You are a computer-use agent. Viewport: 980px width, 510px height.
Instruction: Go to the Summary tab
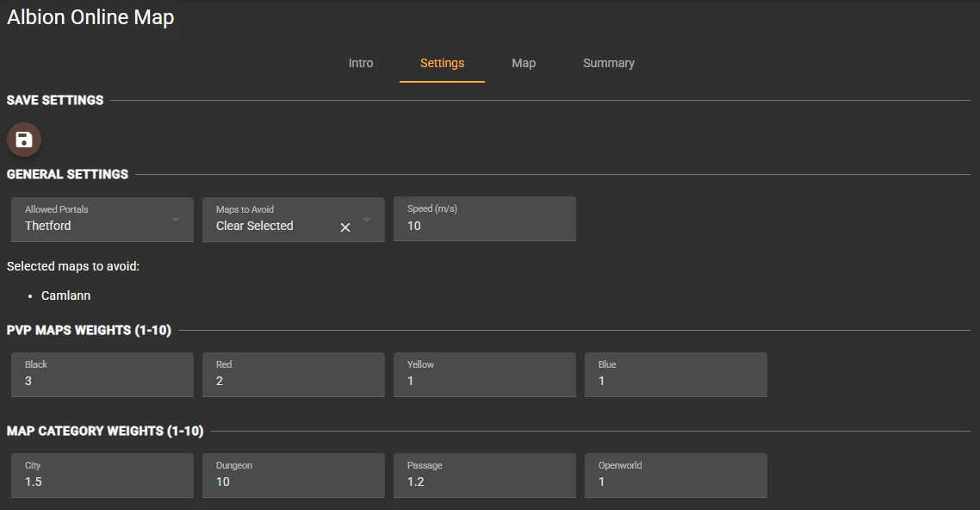pos(608,63)
